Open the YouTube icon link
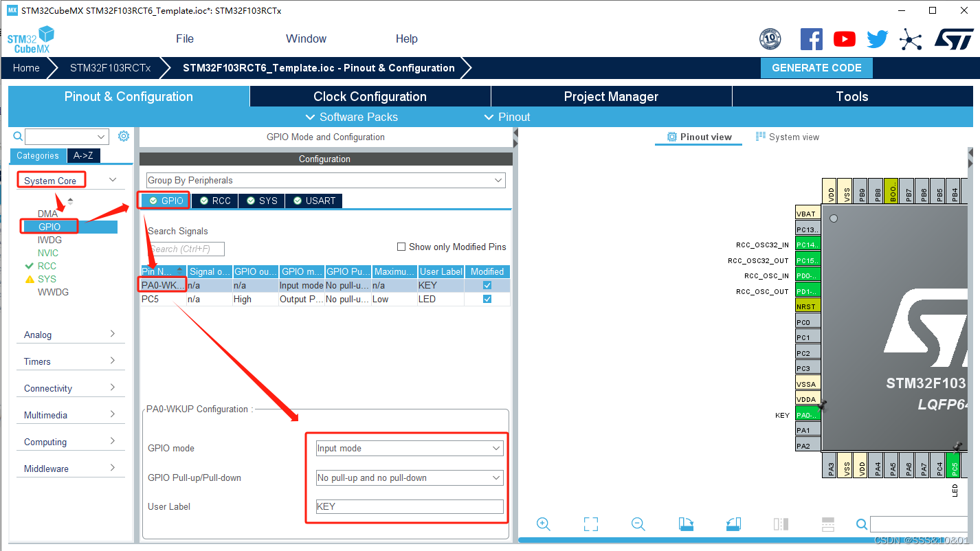 (x=845, y=39)
